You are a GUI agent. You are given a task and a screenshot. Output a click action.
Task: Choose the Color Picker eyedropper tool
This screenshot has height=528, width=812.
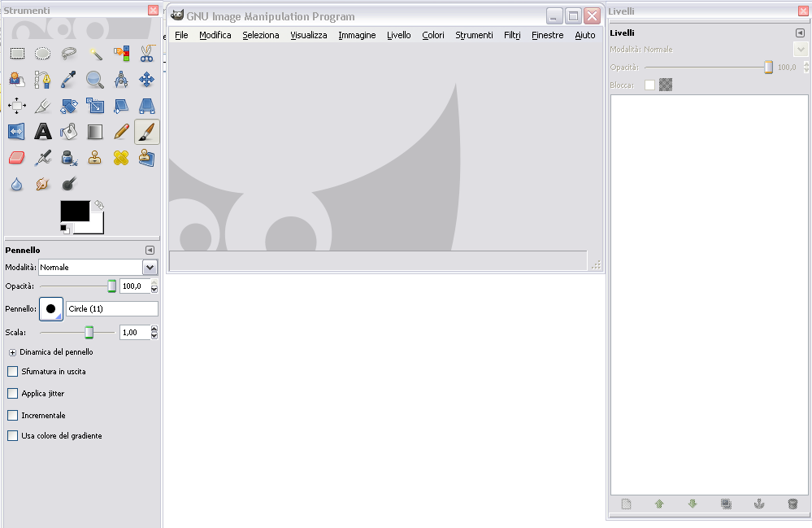coord(68,80)
